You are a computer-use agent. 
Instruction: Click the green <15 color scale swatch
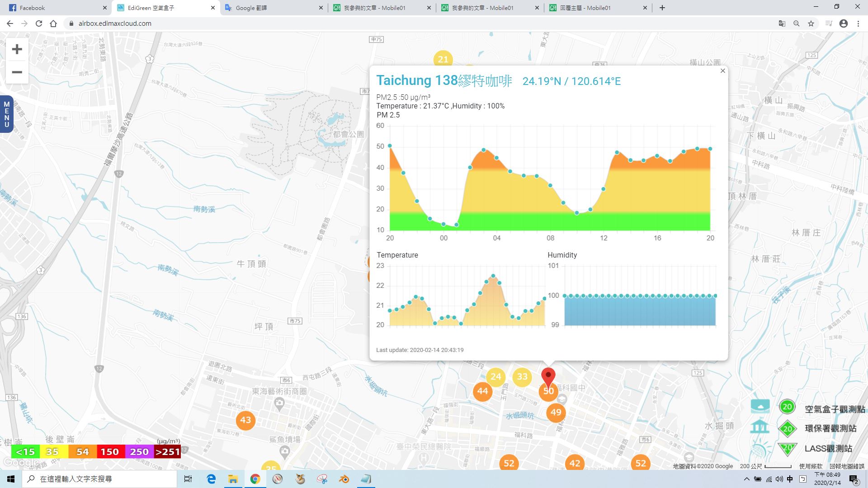tap(25, 452)
